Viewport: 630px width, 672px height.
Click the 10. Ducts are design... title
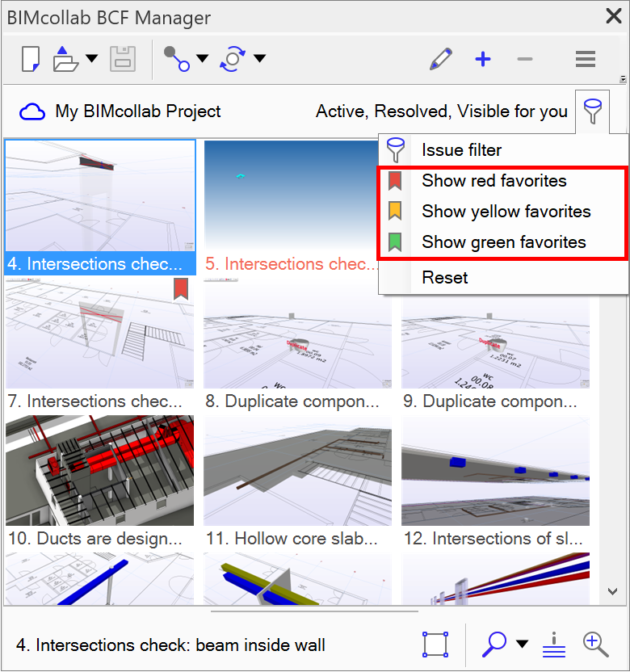click(x=95, y=539)
